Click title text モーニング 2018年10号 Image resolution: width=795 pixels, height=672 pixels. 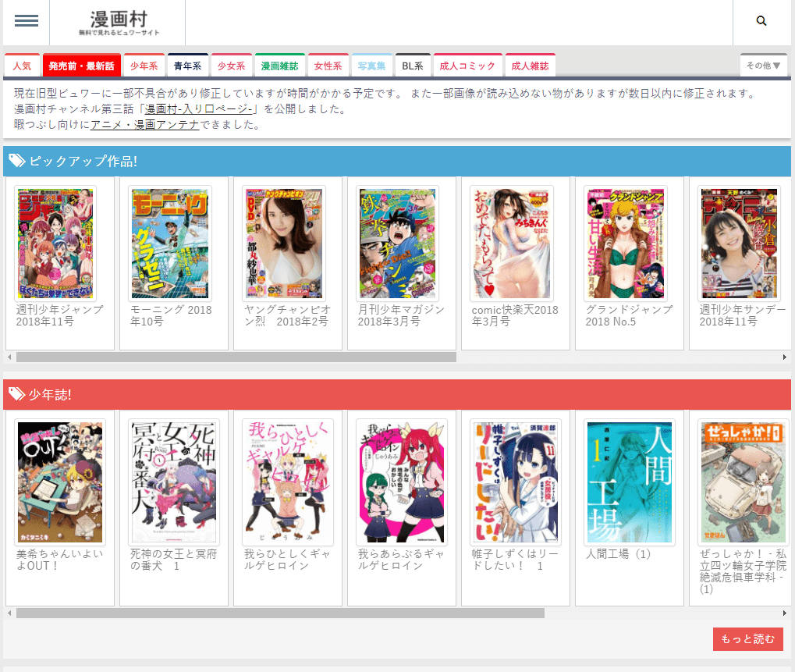(x=171, y=315)
